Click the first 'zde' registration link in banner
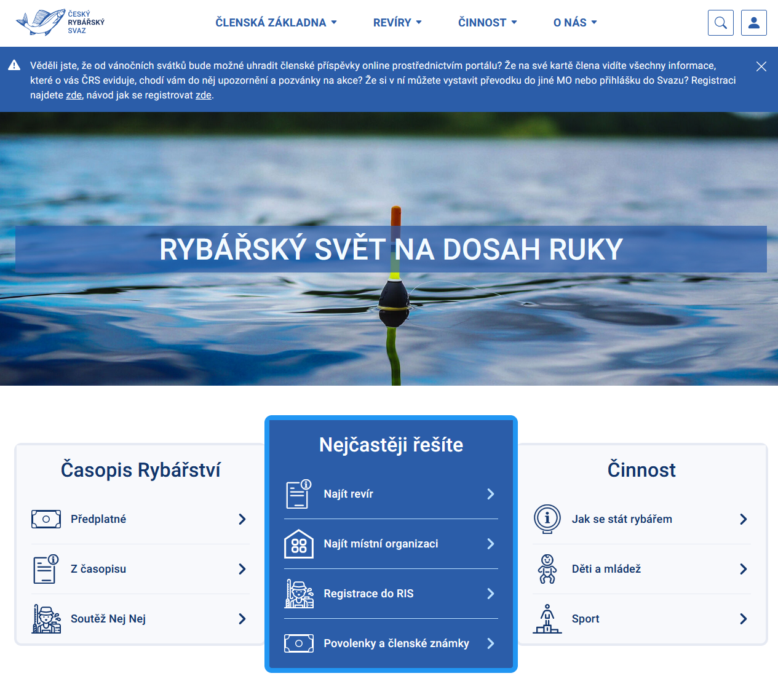The width and height of the screenshot is (778, 700). (x=74, y=95)
